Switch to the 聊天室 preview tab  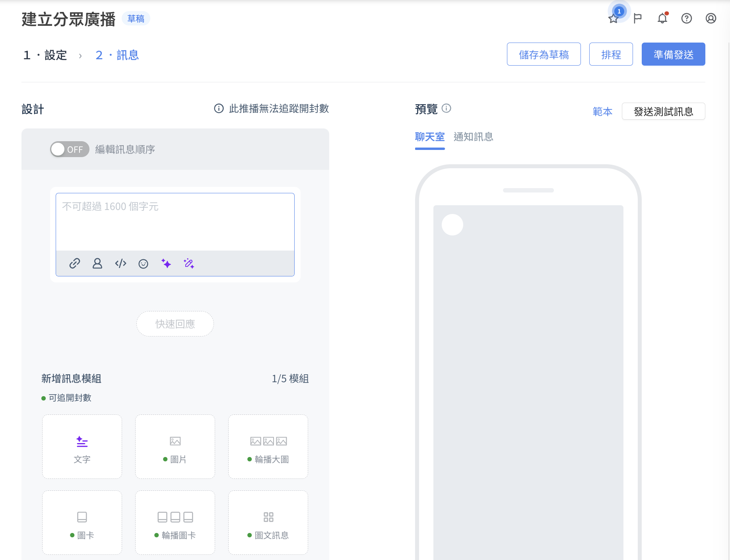(430, 137)
